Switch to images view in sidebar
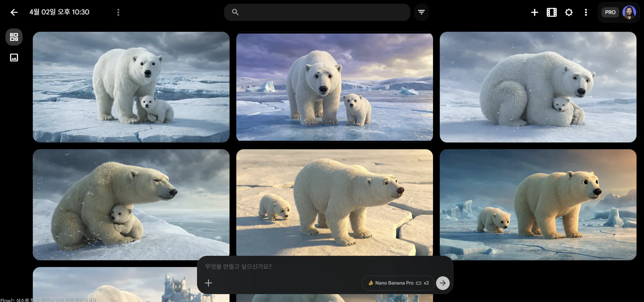Screen dimensions: 644x302 click(14, 58)
